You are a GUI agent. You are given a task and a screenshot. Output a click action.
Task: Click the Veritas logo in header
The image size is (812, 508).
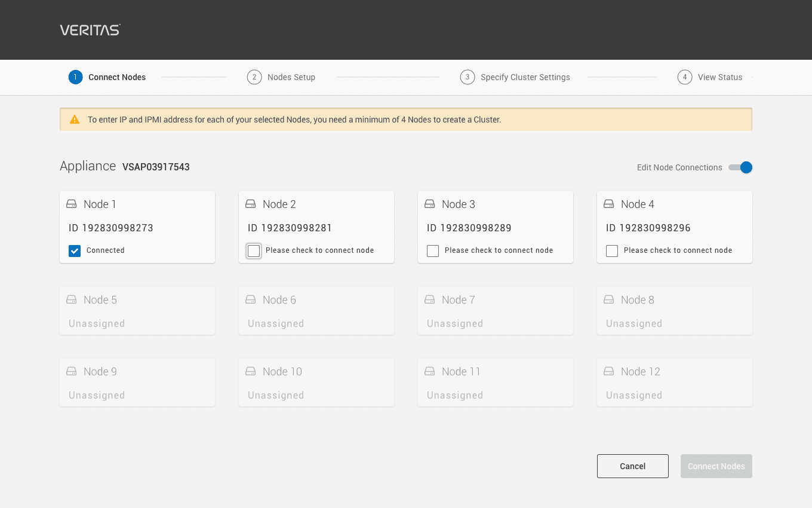[x=90, y=30]
